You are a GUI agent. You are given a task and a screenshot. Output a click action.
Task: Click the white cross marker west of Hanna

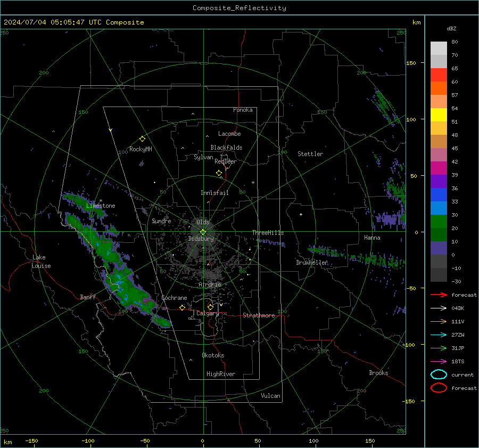point(301,214)
